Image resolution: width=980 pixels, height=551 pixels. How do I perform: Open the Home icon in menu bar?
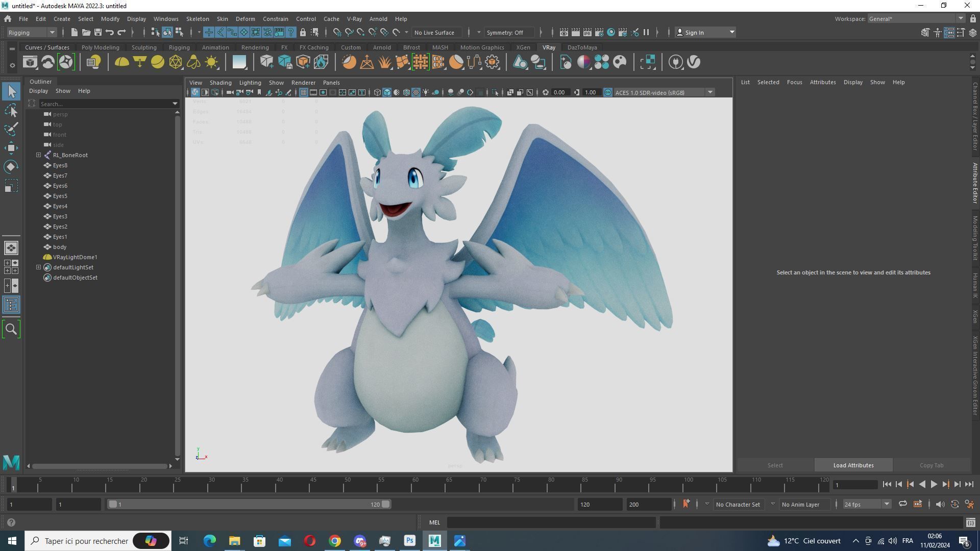click(x=8, y=19)
